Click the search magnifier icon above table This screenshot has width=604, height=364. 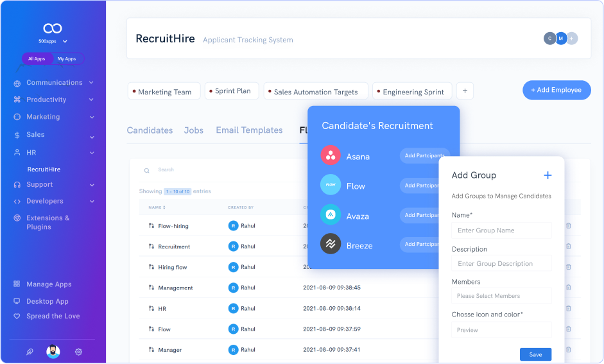click(147, 171)
